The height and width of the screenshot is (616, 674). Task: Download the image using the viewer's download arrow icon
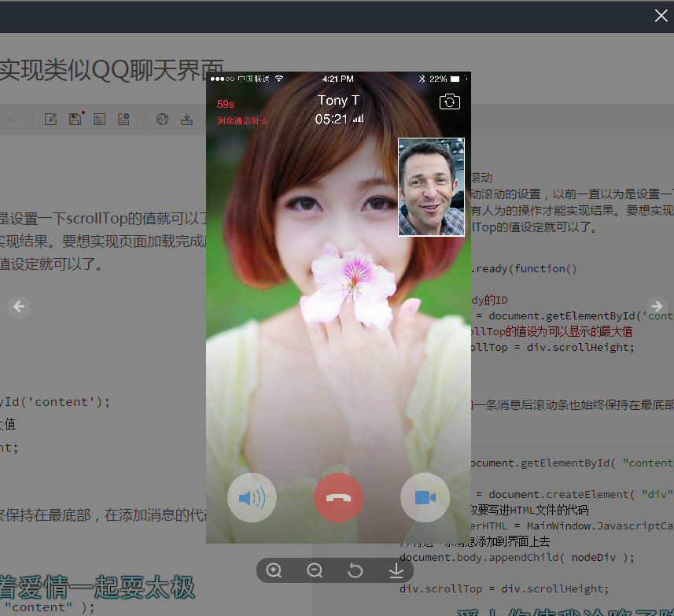[x=396, y=570]
